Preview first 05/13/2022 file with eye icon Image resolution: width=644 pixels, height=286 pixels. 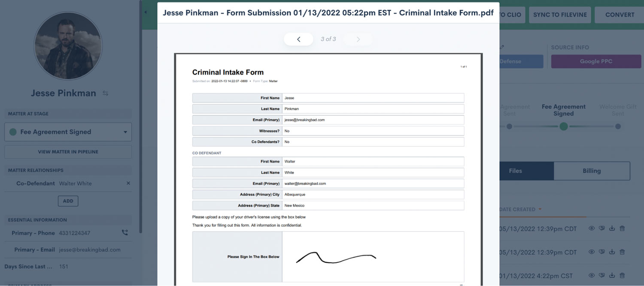(591, 229)
